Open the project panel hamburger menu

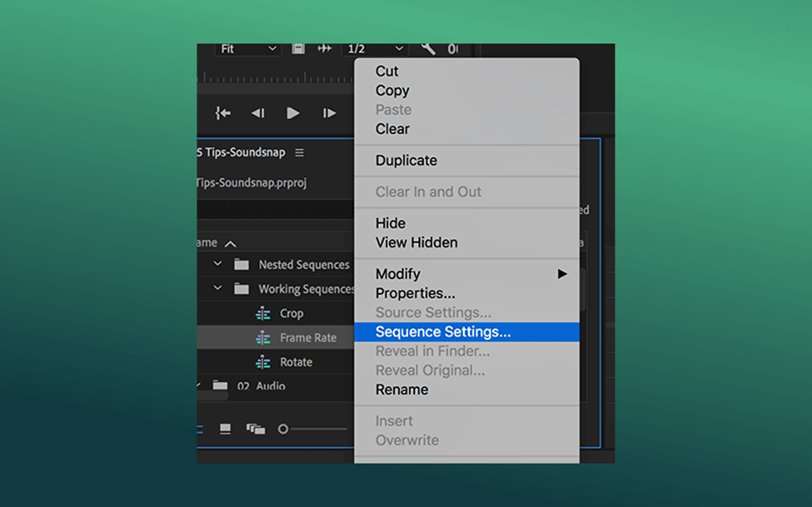299,153
